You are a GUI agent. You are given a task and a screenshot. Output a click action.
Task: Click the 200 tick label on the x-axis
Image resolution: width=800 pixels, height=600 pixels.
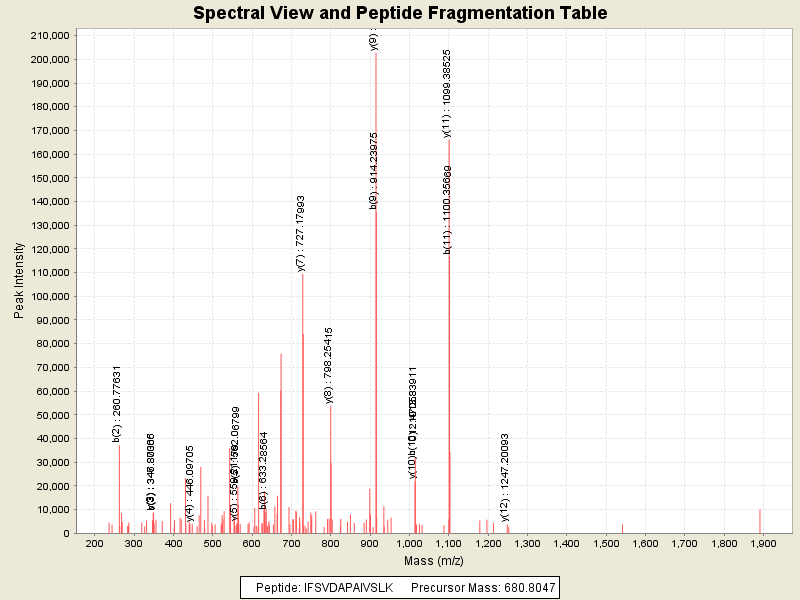tap(95, 543)
